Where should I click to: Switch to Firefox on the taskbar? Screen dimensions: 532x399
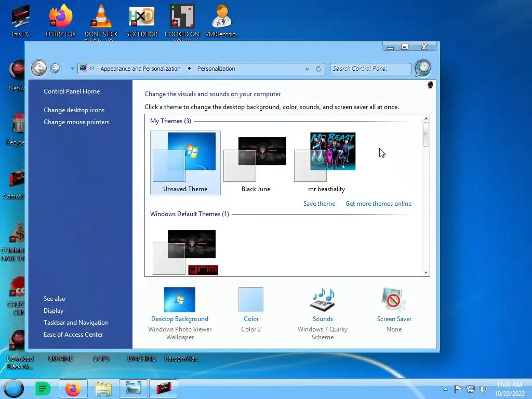coord(73,389)
